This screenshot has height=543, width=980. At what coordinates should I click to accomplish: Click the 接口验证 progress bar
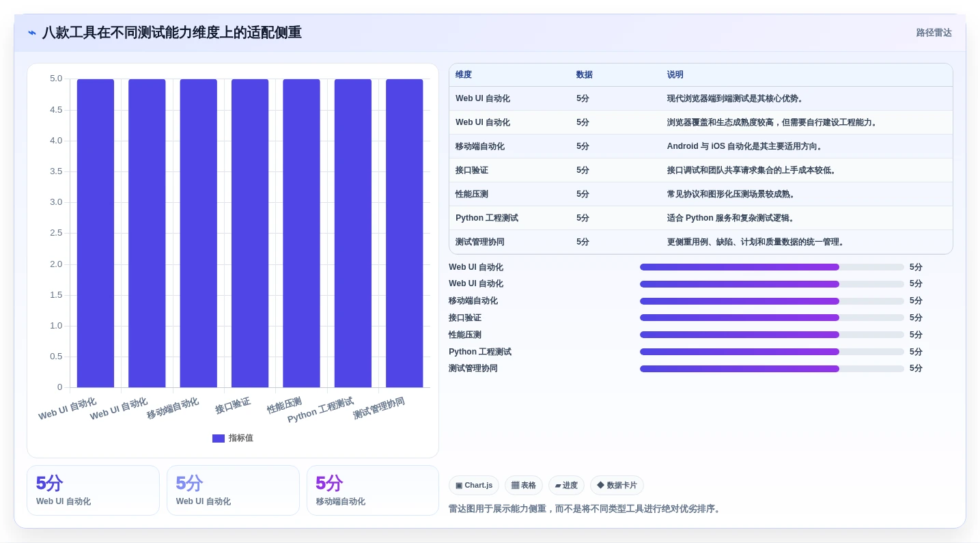pyautogui.click(x=772, y=318)
